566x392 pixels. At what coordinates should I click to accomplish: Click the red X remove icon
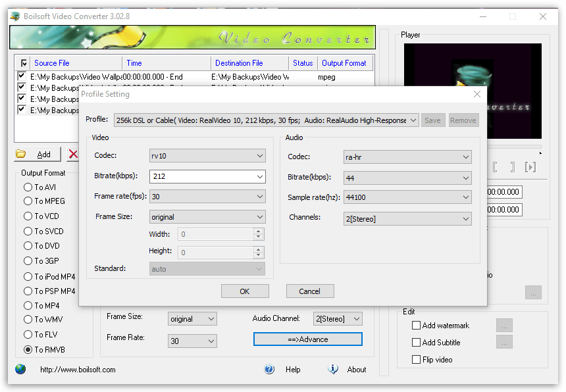click(x=73, y=153)
